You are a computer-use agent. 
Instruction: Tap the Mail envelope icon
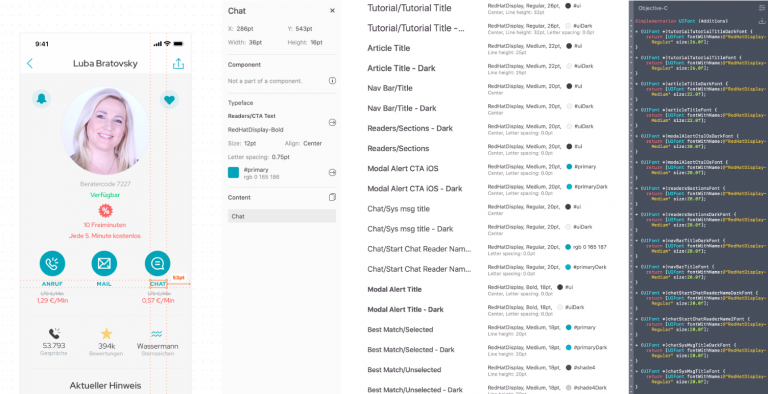pos(104,264)
